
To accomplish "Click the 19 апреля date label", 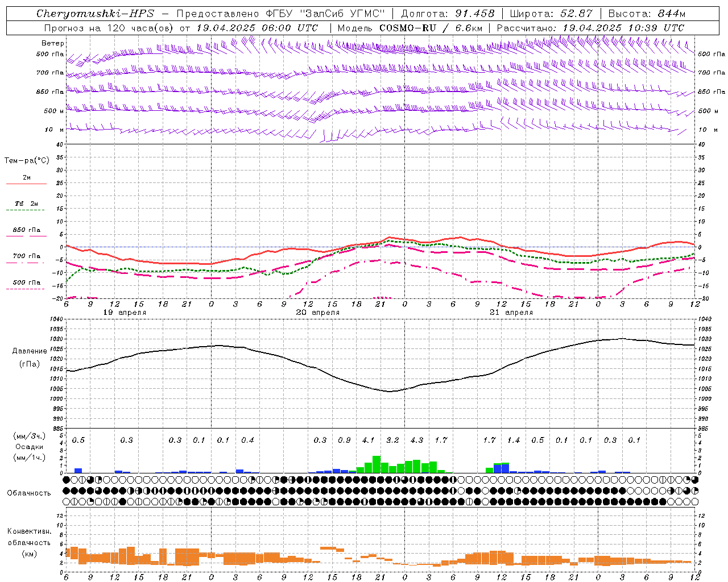I will [x=124, y=313].
